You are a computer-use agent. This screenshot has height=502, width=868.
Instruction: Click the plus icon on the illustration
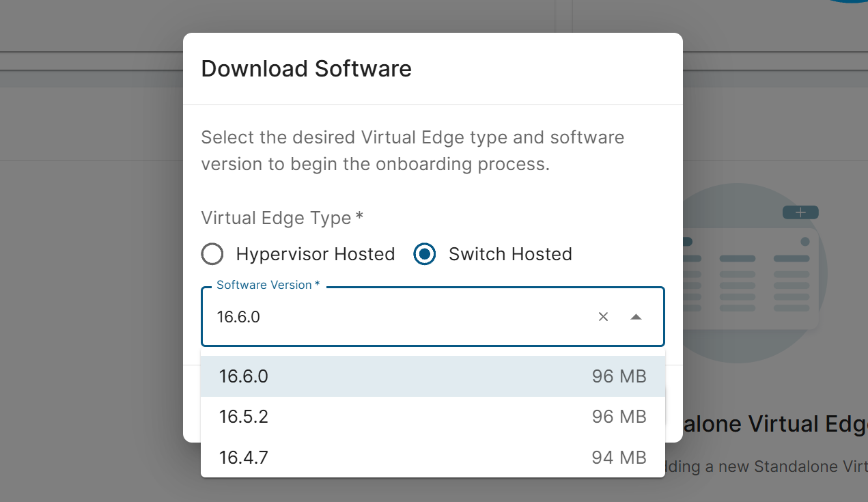pos(800,212)
